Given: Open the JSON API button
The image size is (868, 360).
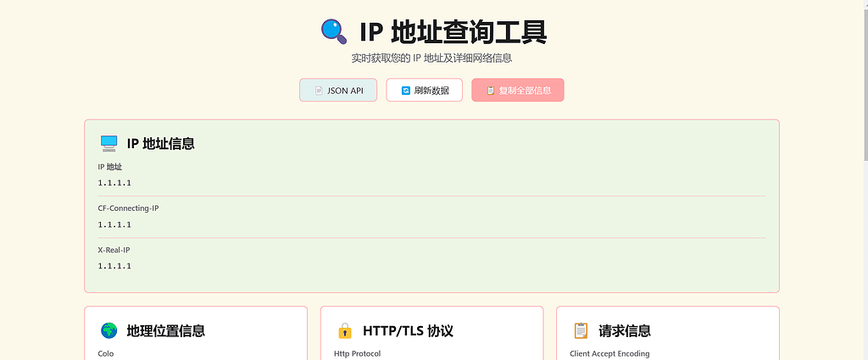Looking at the screenshot, I should click(338, 90).
